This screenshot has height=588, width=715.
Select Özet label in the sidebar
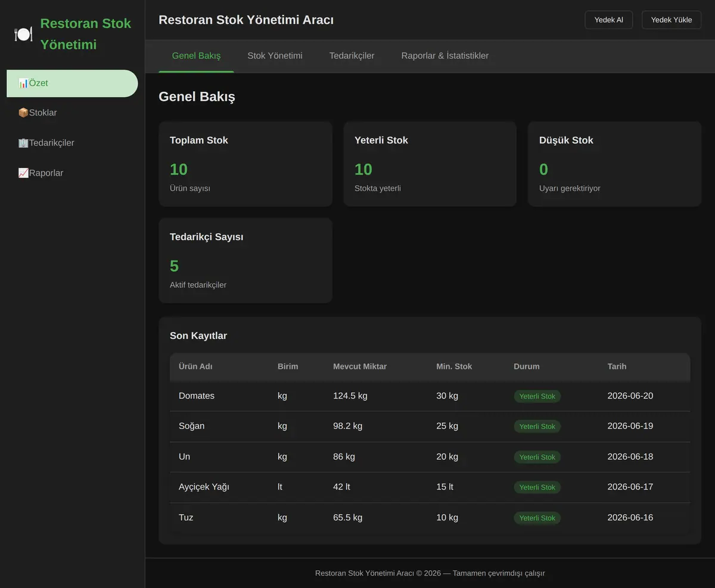point(39,83)
